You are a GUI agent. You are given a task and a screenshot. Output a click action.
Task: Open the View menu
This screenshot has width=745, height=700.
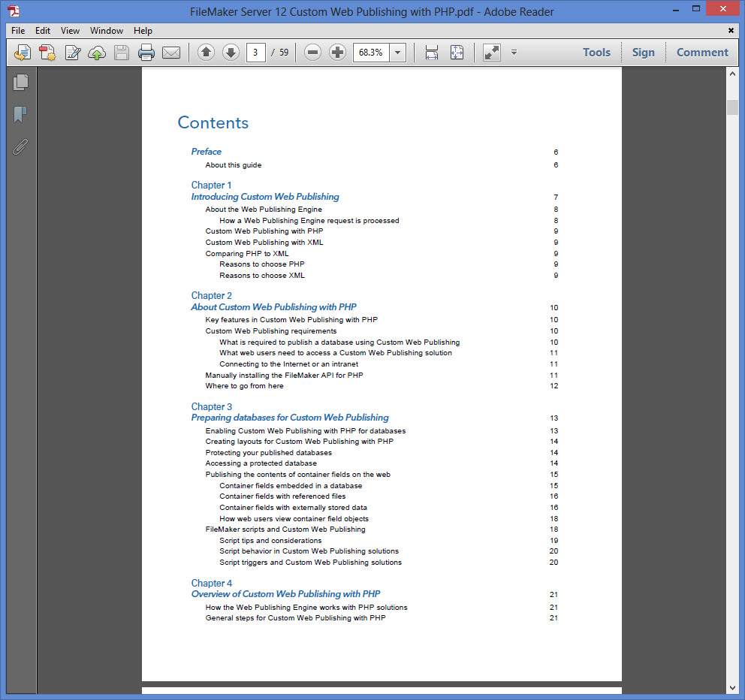point(70,30)
